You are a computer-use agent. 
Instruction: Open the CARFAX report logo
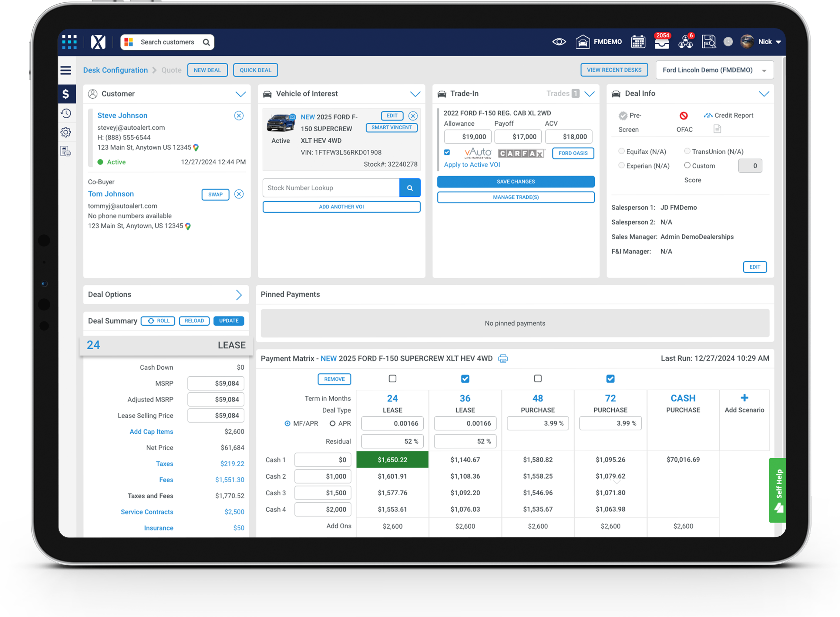[x=521, y=154]
